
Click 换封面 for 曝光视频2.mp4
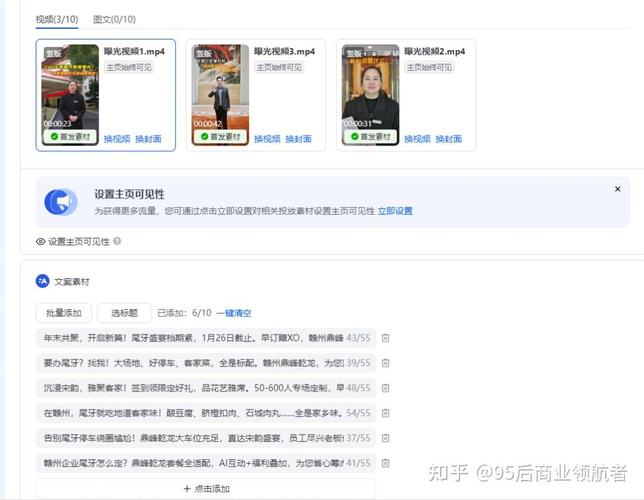tap(448, 139)
